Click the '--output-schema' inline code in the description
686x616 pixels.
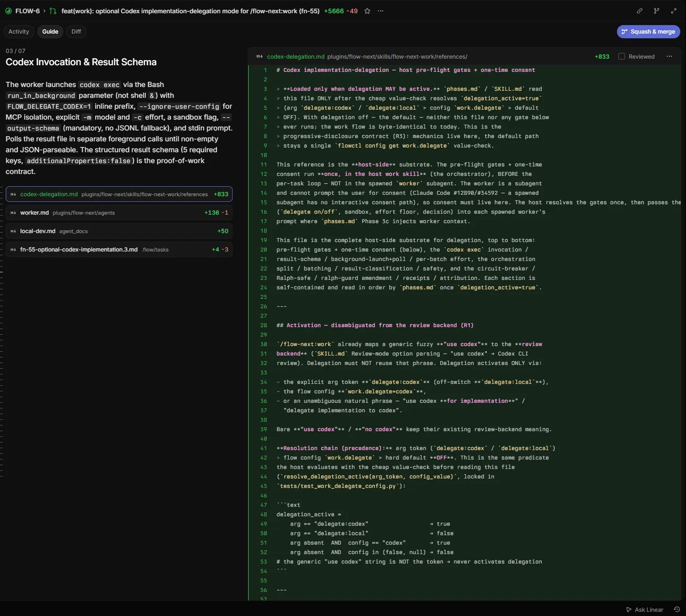pos(33,128)
